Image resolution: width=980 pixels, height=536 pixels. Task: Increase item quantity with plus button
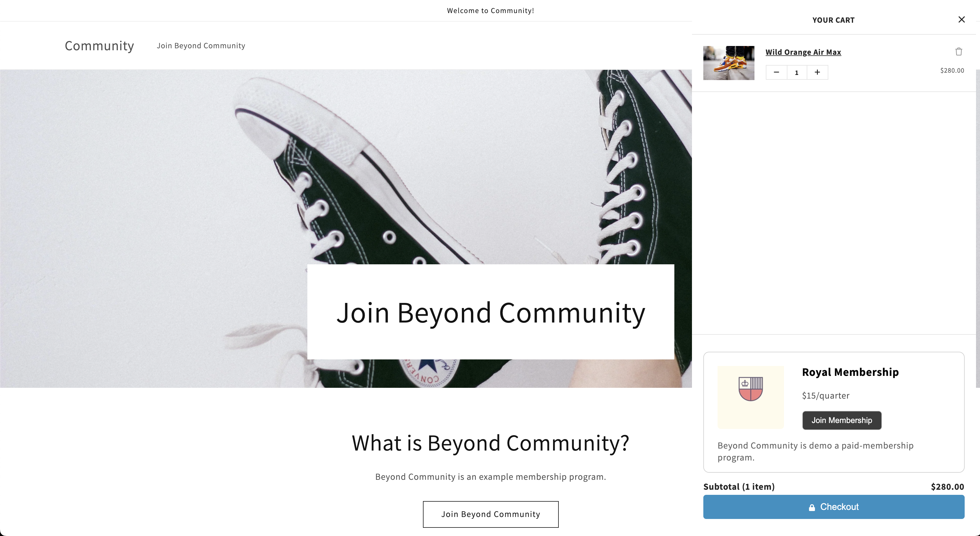[817, 72]
